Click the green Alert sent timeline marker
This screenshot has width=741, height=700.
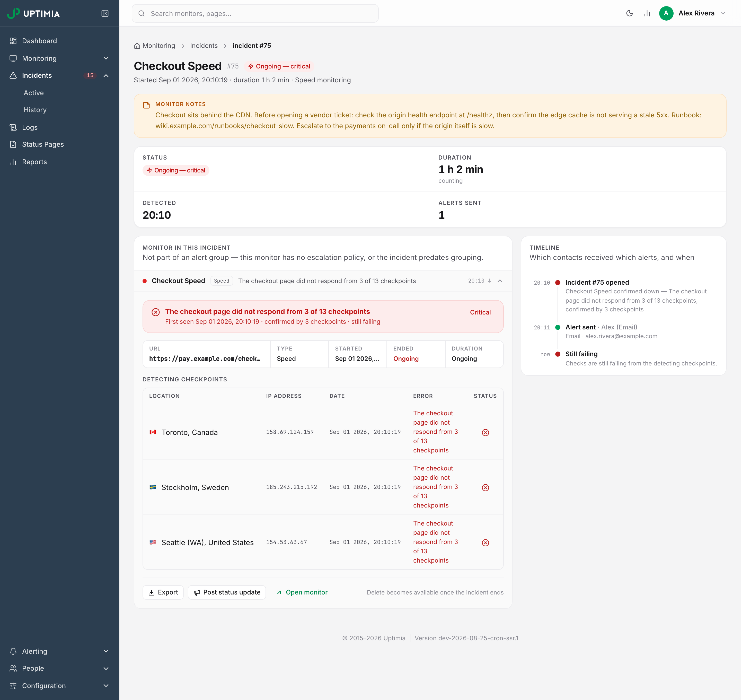click(x=558, y=327)
